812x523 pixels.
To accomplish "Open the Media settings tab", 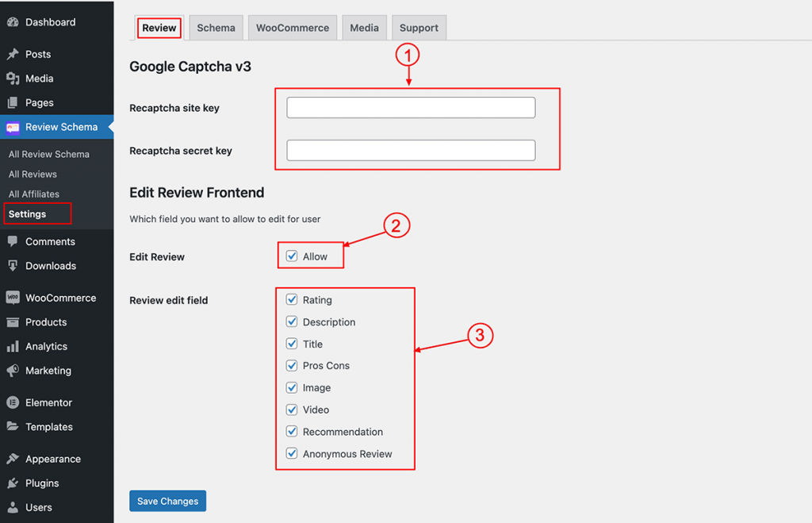I will pos(364,28).
